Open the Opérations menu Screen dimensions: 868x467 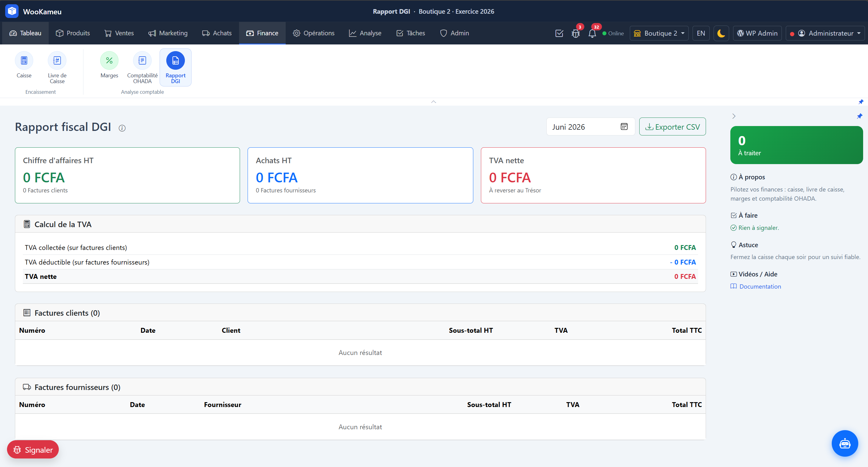pos(313,33)
